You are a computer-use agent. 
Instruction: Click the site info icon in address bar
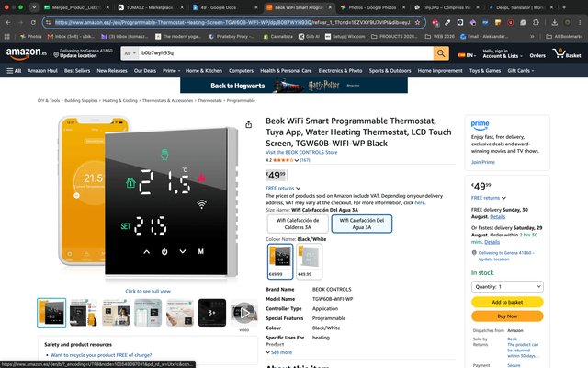coord(48,22)
